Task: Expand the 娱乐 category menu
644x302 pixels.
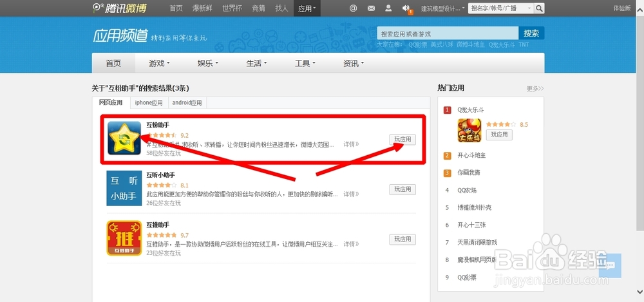Action: (208, 63)
